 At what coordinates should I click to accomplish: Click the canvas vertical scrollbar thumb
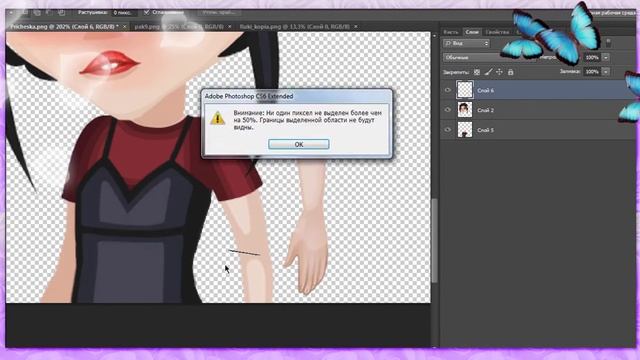(x=434, y=241)
